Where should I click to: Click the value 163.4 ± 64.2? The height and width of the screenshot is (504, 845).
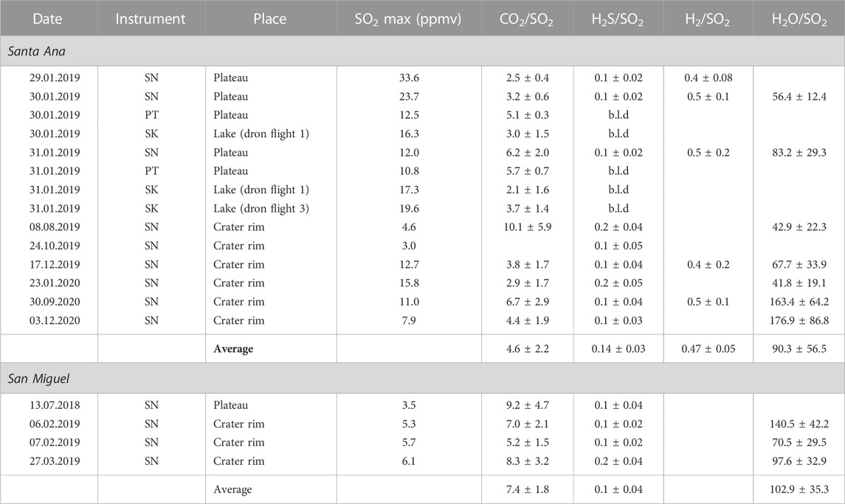[799, 302]
